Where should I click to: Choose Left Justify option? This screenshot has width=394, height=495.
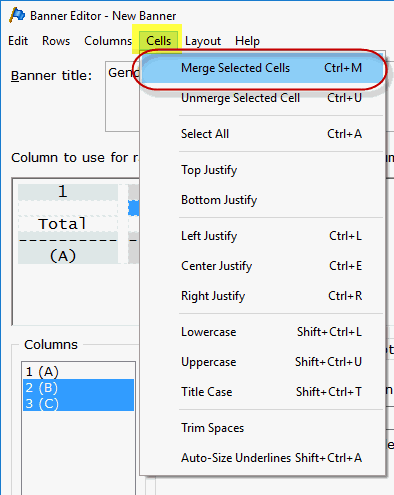click(x=263, y=236)
